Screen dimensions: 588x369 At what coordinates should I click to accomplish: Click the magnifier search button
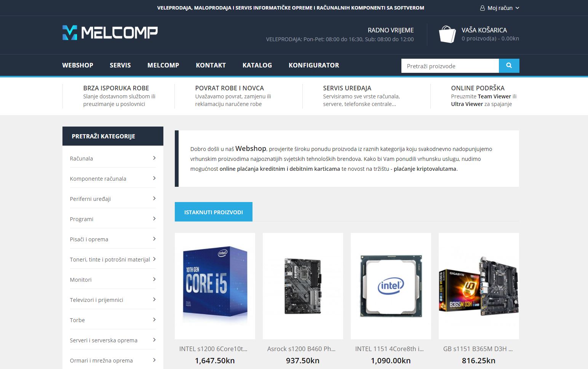509,66
